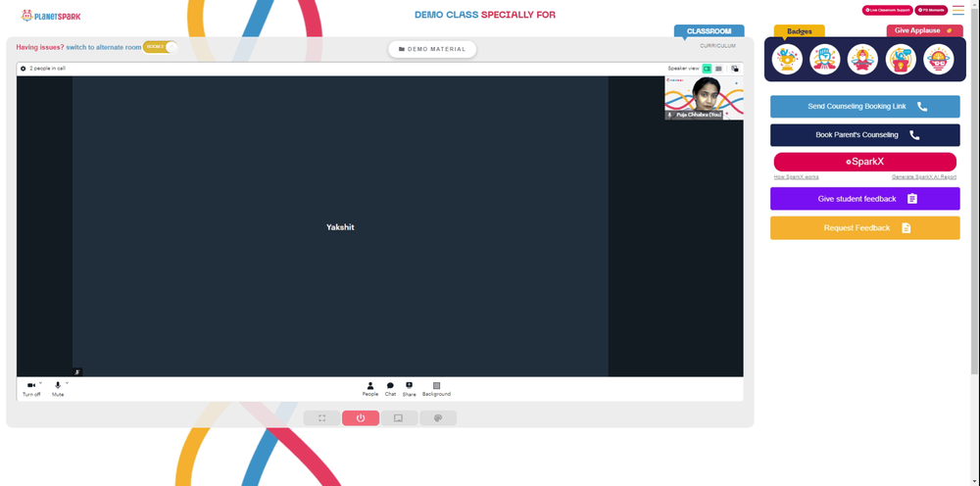The width and height of the screenshot is (980, 486).
Task: Click Generate SparkX AI Report link
Action: pos(924,176)
